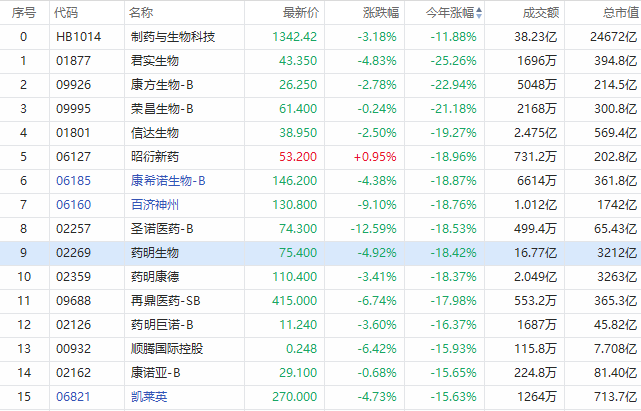Screen dimensions: 641x411
Task: Open stock code link 06185
Action: (x=74, y=181)
